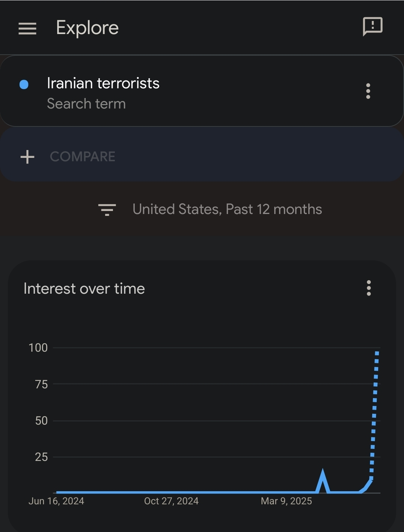Viewport: 404px width, 532px height.
Task: Open the hamburger navigation menu
Action: pyautogui.click(x=27, y=28)
